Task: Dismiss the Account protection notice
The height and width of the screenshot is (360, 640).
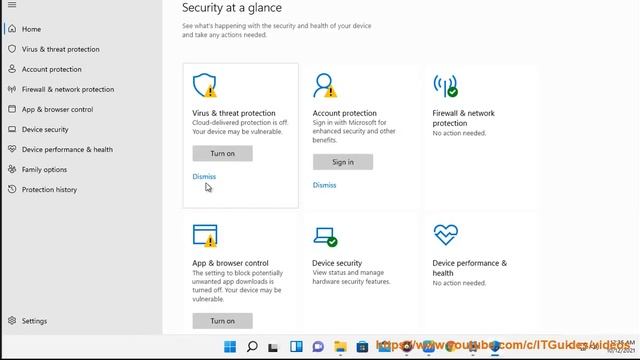Action: pos(324,185)
